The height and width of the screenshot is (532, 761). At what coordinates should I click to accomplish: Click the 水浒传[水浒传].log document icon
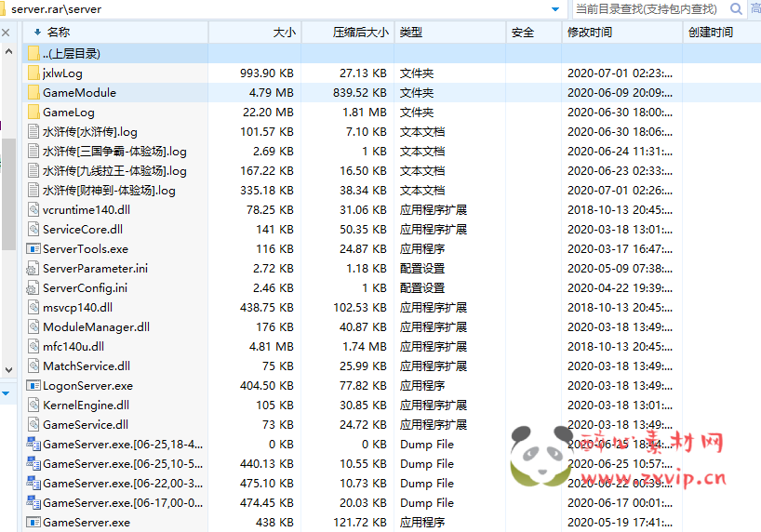[33, 132]
